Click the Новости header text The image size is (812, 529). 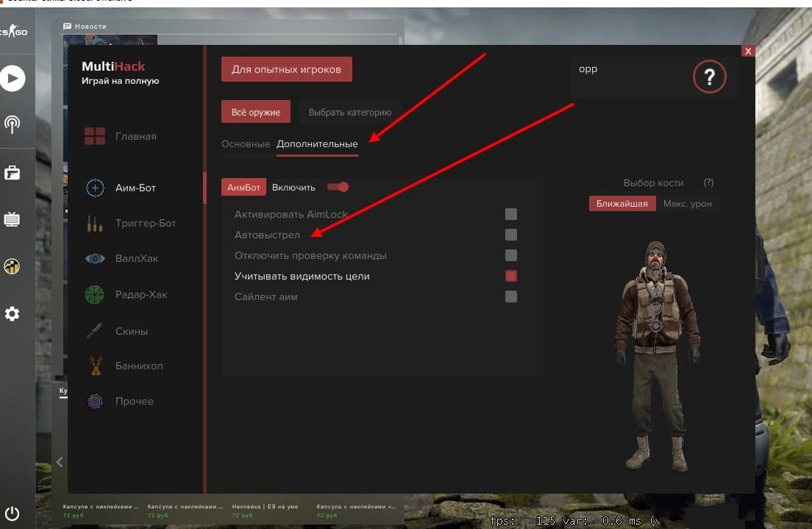pos(90,26)
